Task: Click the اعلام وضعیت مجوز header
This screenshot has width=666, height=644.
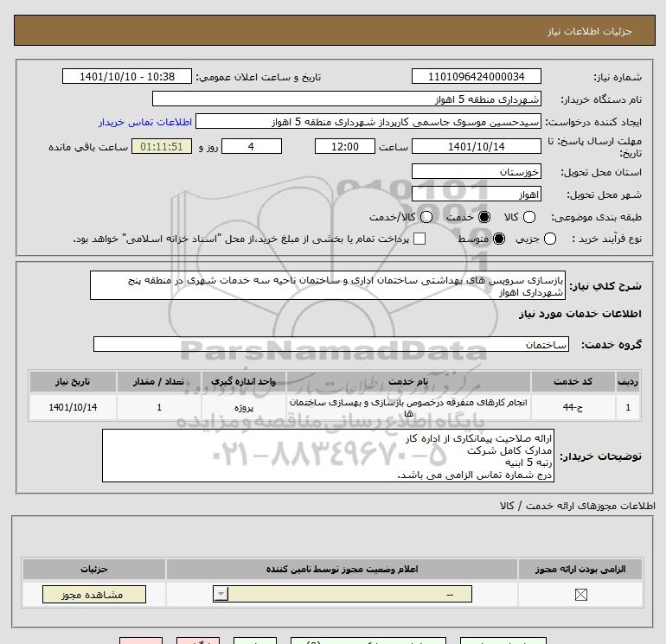Action: [x=342, y=569]
